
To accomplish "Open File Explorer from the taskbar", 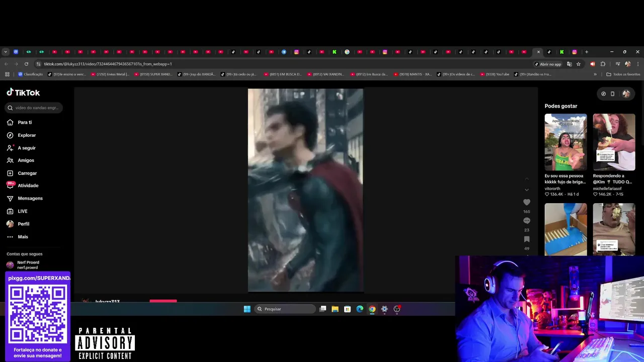I will click(335, 309).
